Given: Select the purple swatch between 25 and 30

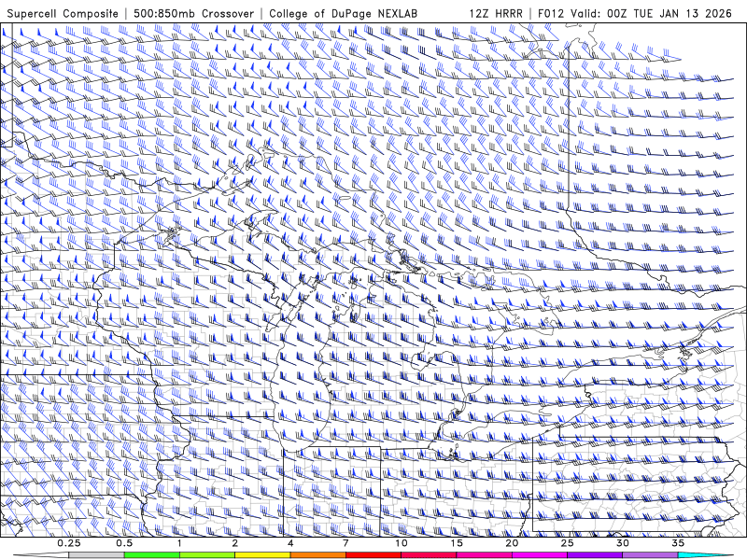Looking at the screenshot, I should pos(595,555).
